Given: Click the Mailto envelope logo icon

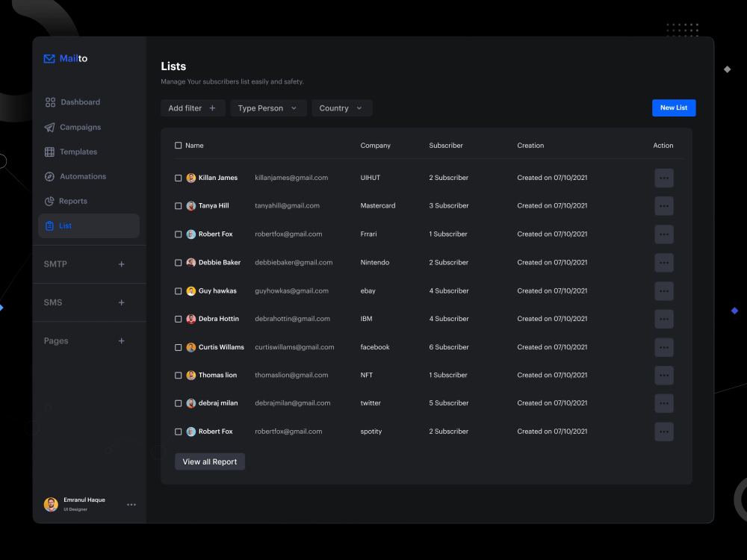Looking at the screenshot, I should pyautogui.click(x=49, y=58).
